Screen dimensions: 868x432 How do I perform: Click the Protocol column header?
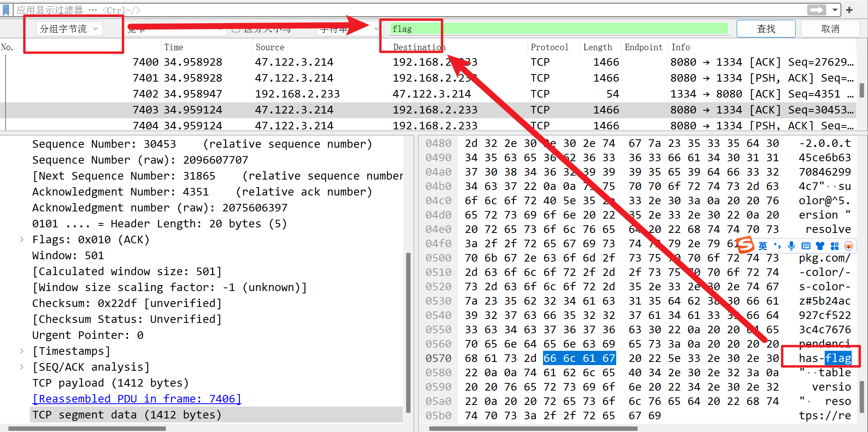tap(549, 47)
